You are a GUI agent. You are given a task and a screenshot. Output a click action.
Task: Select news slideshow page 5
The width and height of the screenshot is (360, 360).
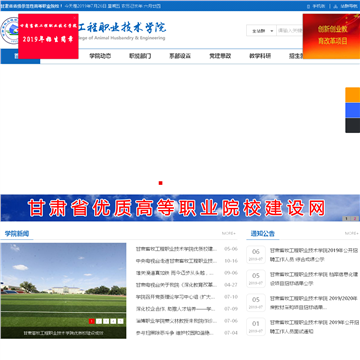[x=121, y=321]
